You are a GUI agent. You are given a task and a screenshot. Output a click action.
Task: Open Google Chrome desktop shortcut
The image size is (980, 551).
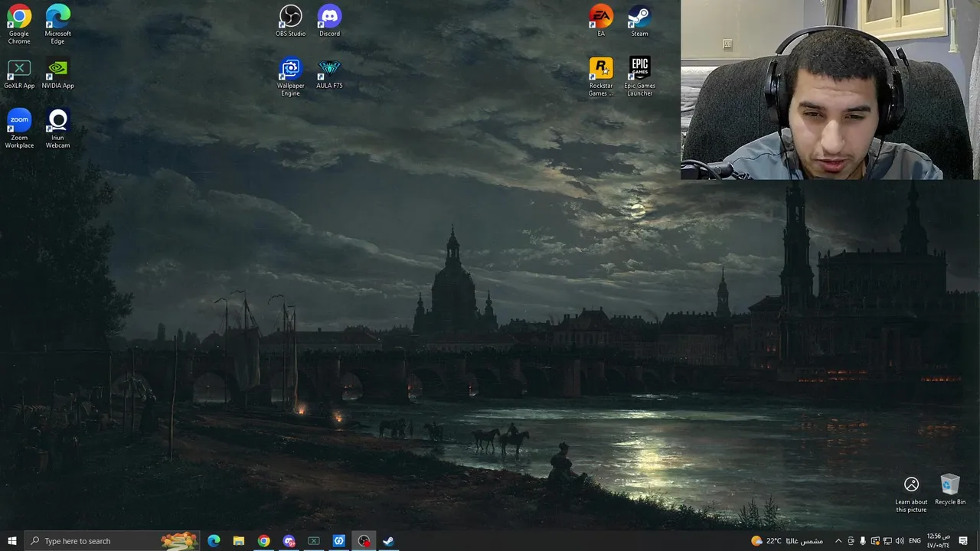click(19, 24)
